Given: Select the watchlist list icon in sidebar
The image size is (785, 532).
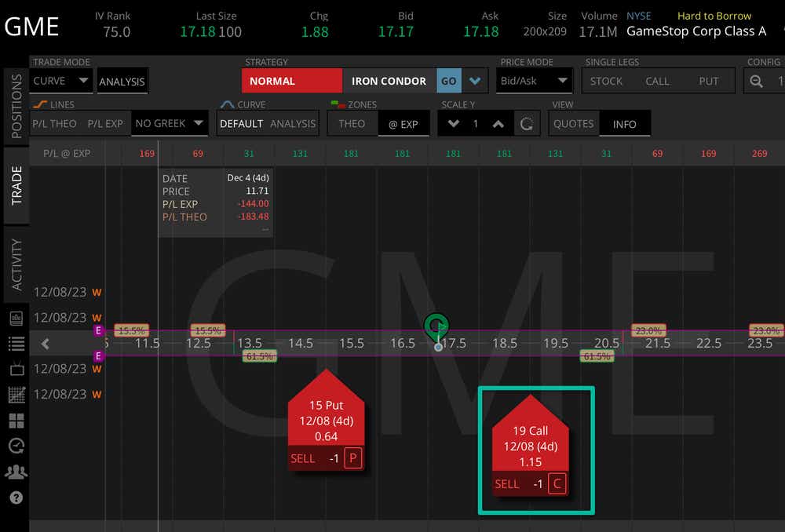Looking at the screenshot, I should (16, 343).
